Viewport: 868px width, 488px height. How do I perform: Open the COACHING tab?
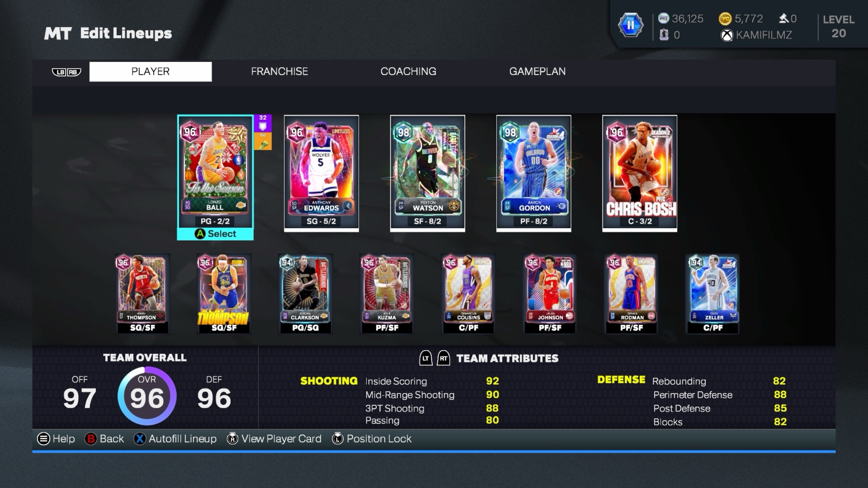click(x=408, y=72)
